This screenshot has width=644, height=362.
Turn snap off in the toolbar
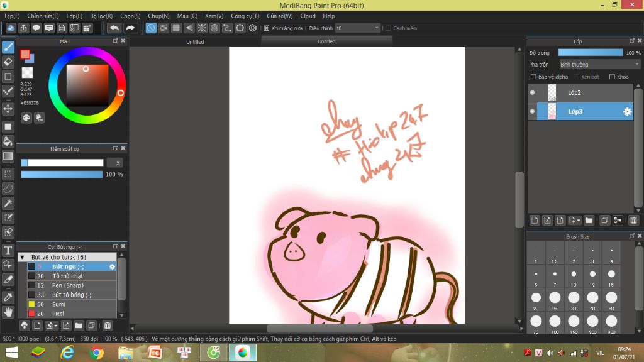pos(151,28)
